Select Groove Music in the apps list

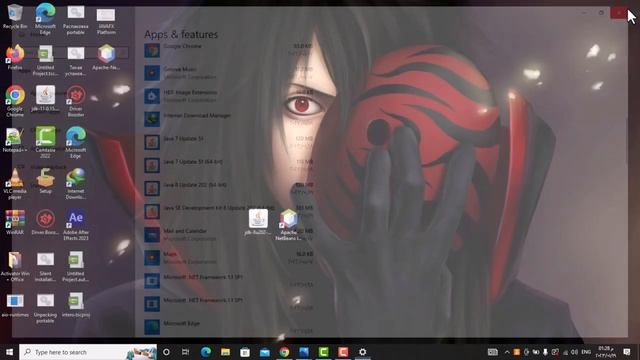(229, 73)
